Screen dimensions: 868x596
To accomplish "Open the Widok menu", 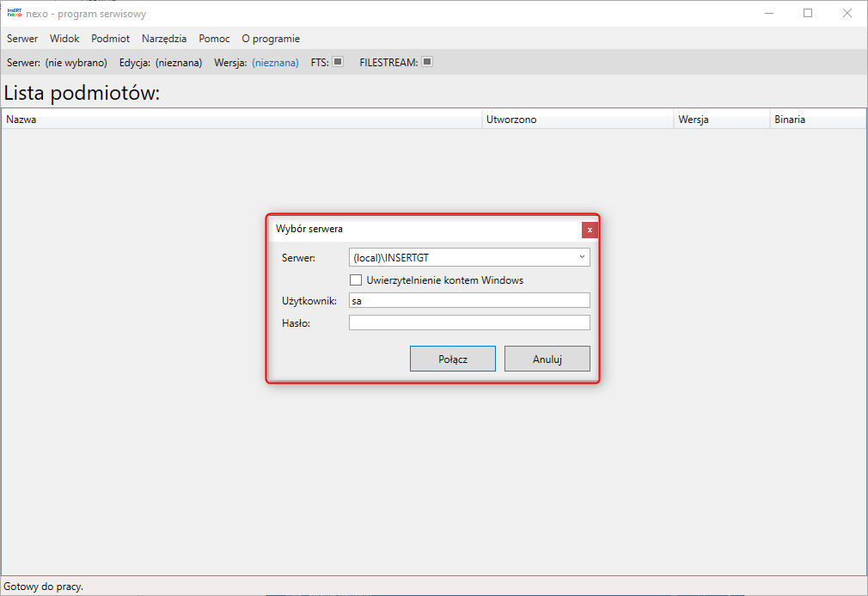I will [64, 39].
